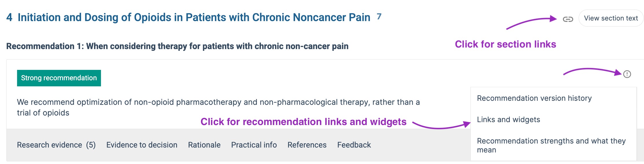
Task: Go to the Feedback tab
Action: (x=354, y=145)
